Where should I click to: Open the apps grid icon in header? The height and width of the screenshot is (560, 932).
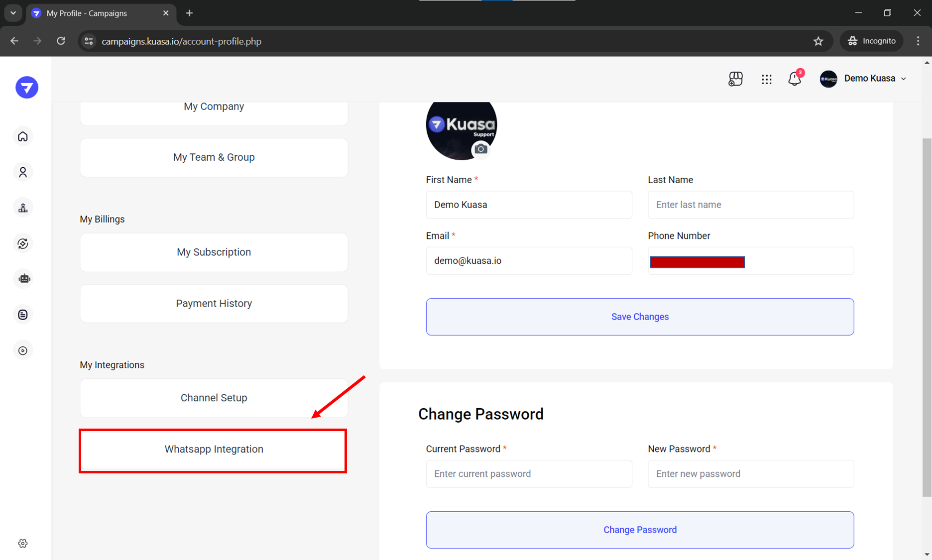tap(766, 79)
